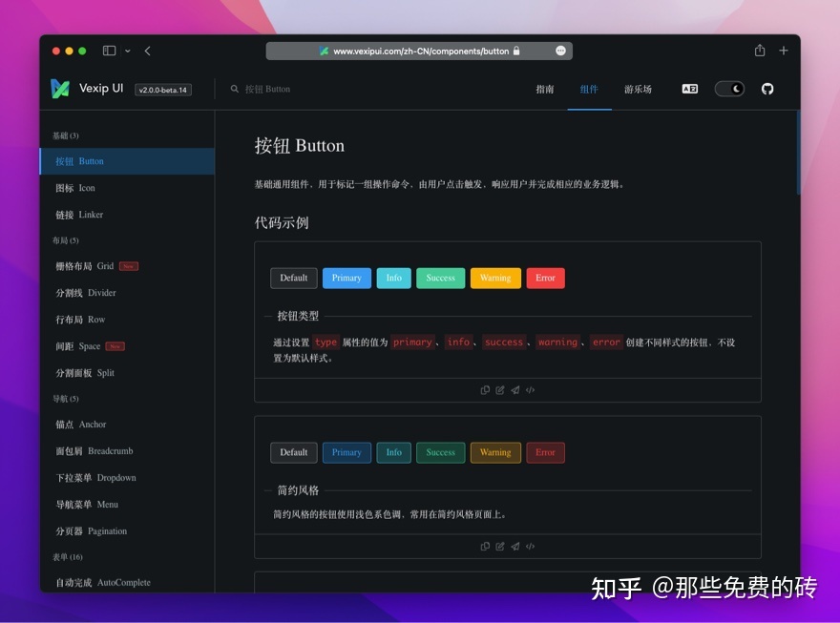Click the v2.0.0-beta.14 version badge
This screenshot has width=840, height=623.
click(x=163, y=90)
